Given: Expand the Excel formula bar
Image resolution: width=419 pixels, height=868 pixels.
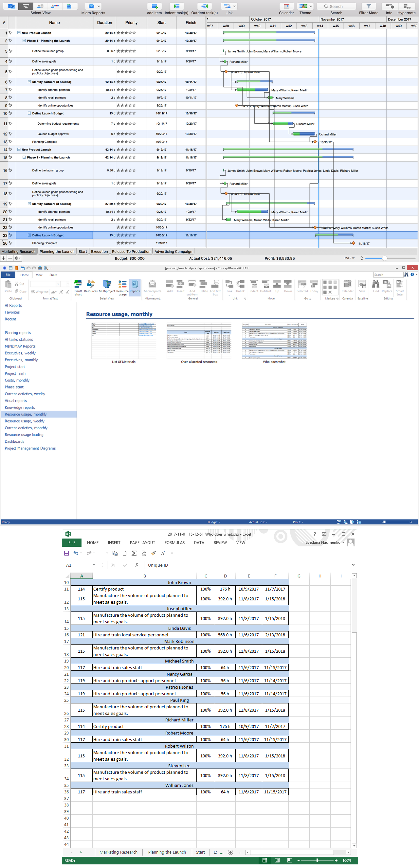Looking at the screenshot, I should [353, 565].
